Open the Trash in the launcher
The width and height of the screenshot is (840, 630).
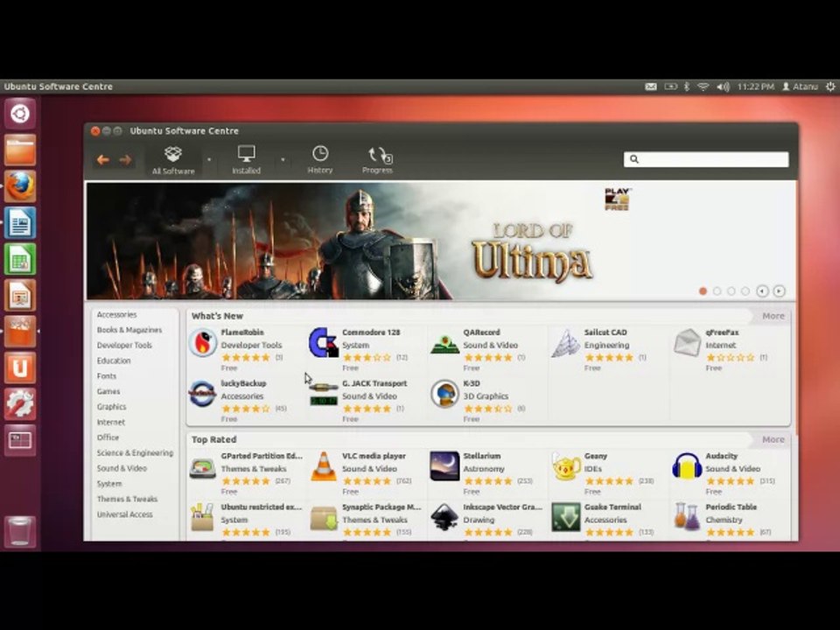tap(20, 531)
